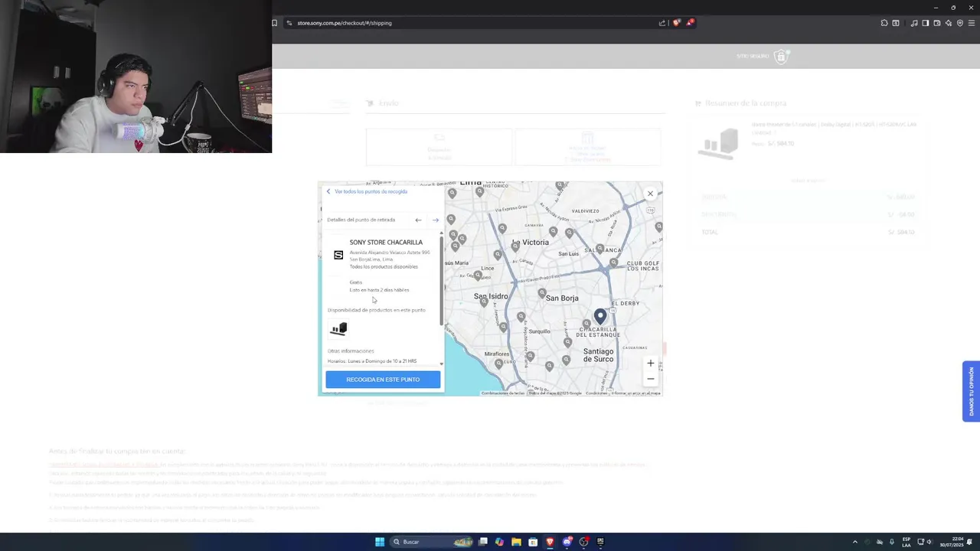This screenshot has width=980, height=551.
Task: Click the 'La Victoria' map label
Action: (x=530, y=242)
